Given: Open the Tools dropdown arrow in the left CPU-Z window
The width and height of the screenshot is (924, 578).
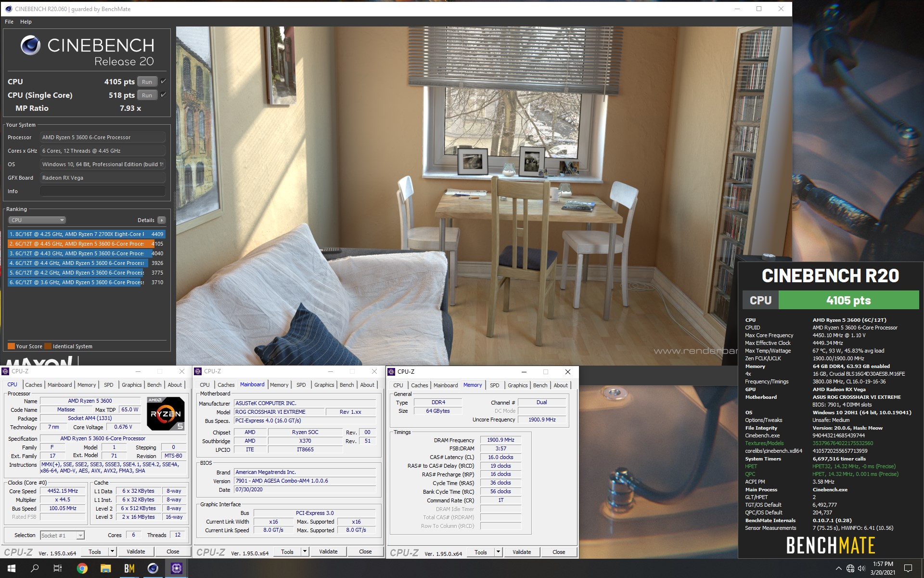Looking at the screenshot, I should coord(112,552).
